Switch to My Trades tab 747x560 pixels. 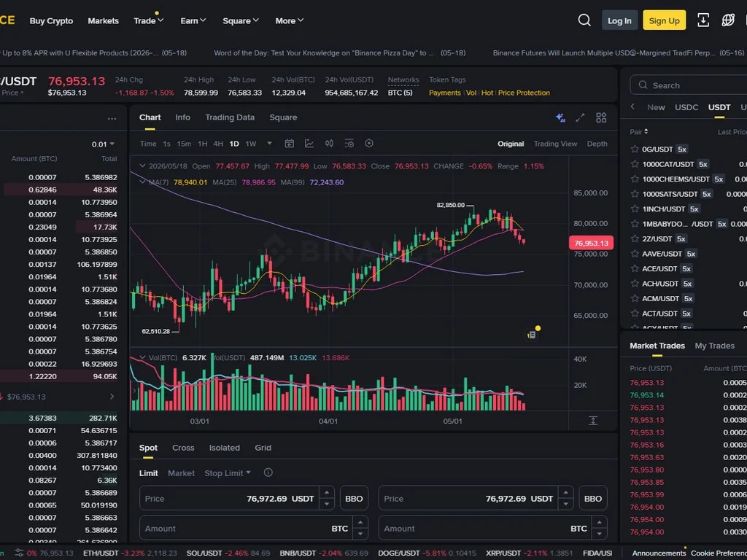point(714,346)
